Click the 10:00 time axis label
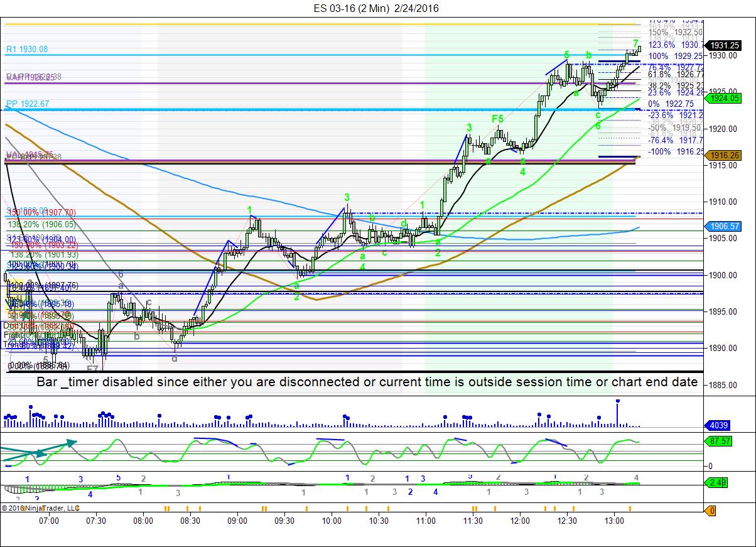756x547 pixels. [x=332, y=521]
